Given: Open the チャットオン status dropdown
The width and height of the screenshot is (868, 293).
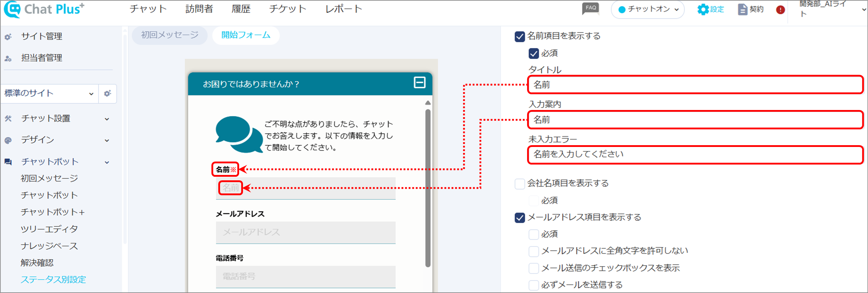Looking at the screenshot, I should pyautogui.click(x=648, y=10).
